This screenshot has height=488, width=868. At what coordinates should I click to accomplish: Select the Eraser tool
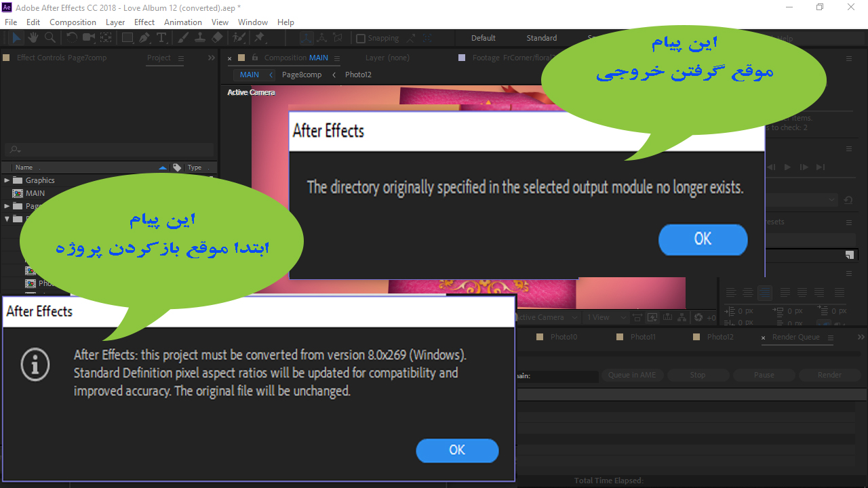tap(217, 38)
